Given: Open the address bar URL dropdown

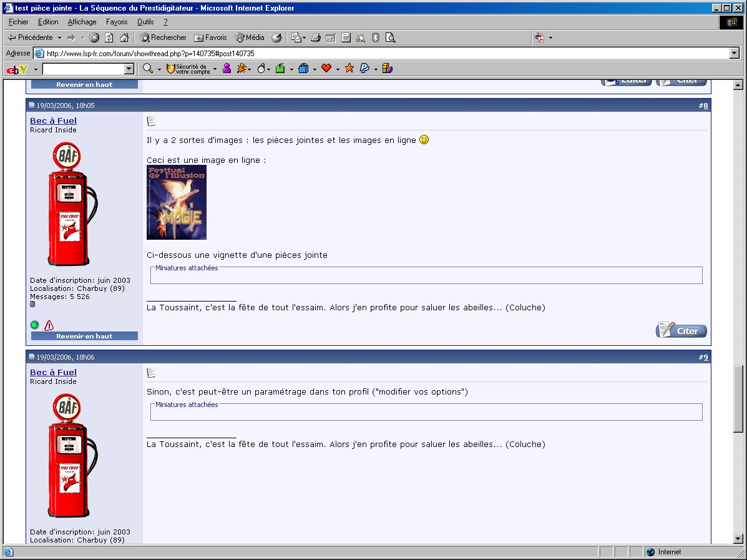Looking at the screenshot, I should (x=734, y=54).
